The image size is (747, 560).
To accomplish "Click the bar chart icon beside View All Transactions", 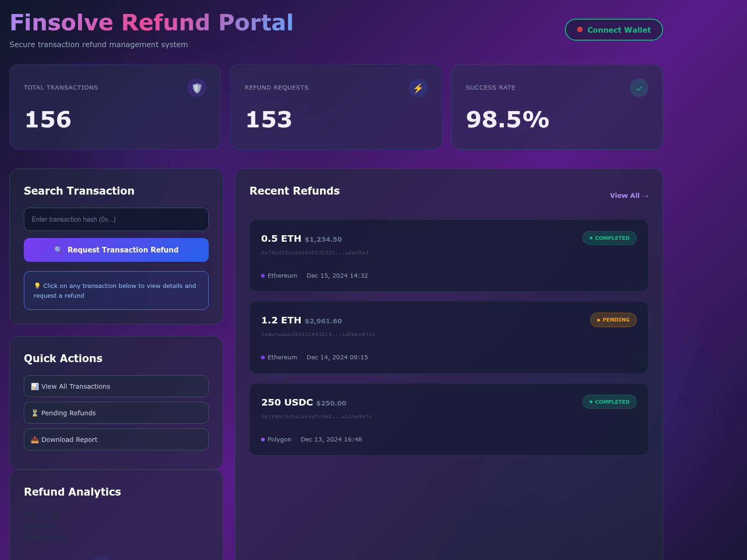I will (x=35, y=386).
